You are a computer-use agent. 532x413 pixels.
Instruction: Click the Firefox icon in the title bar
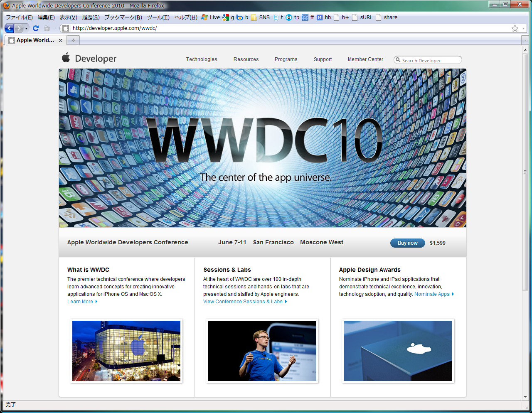pos(7,5)
